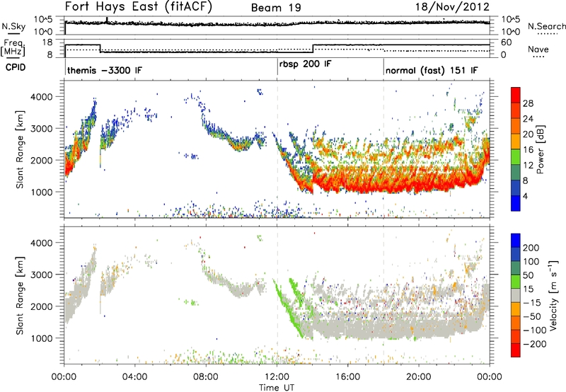Click the power panel 'Slant Range [km]' label

[x=20, y=149]
